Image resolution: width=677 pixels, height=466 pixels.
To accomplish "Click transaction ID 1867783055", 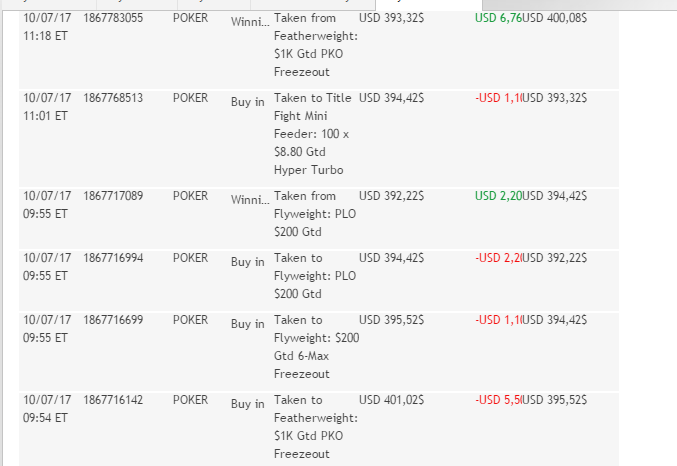I will [x=114, y=18].
